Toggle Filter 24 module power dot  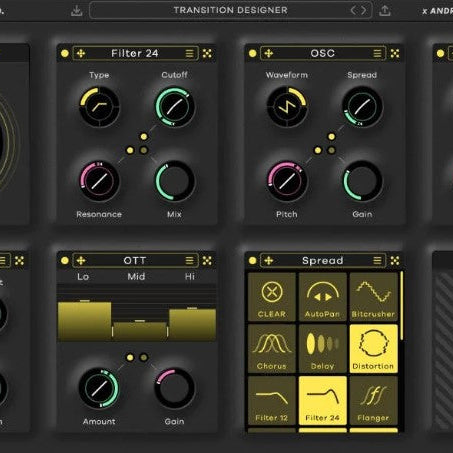(65, 53)
